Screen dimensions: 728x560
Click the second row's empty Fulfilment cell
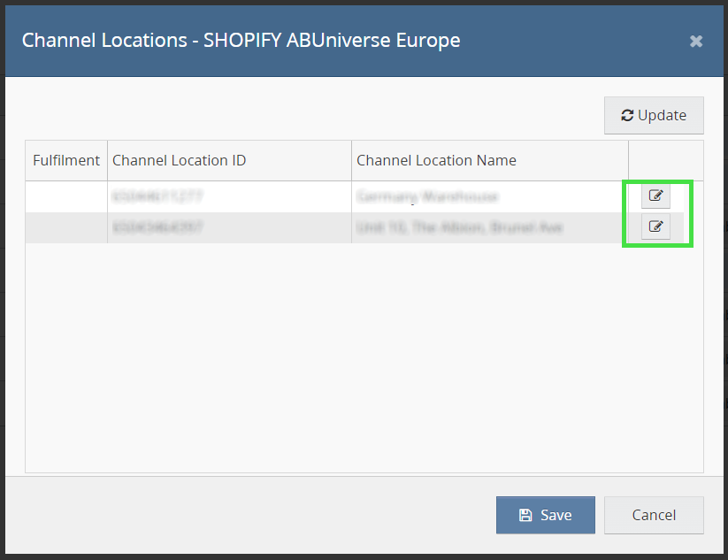click(x=66, y=227)
